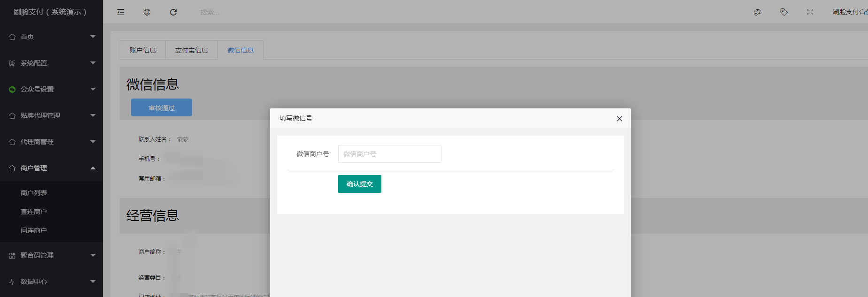Toggle the fullscreen icon

810,12
